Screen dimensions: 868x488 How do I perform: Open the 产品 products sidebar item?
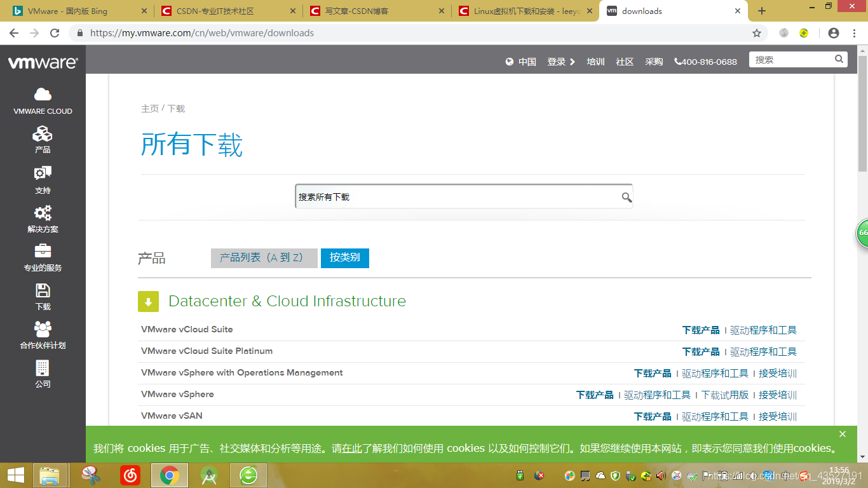point(43,140)
